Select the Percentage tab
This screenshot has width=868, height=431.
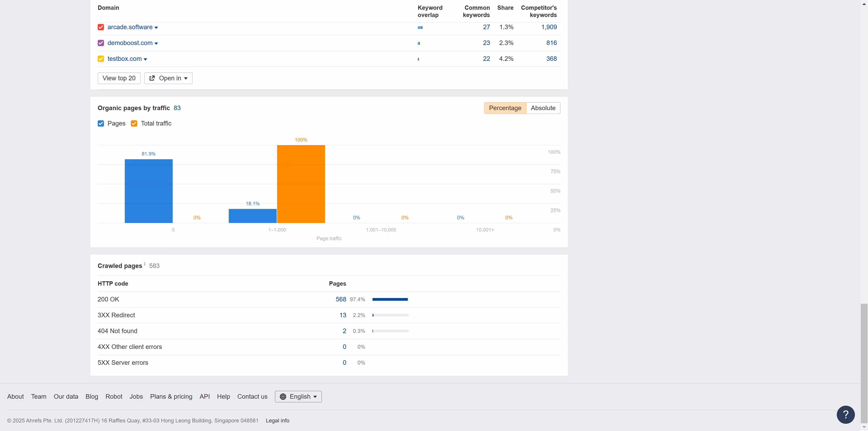505,108
